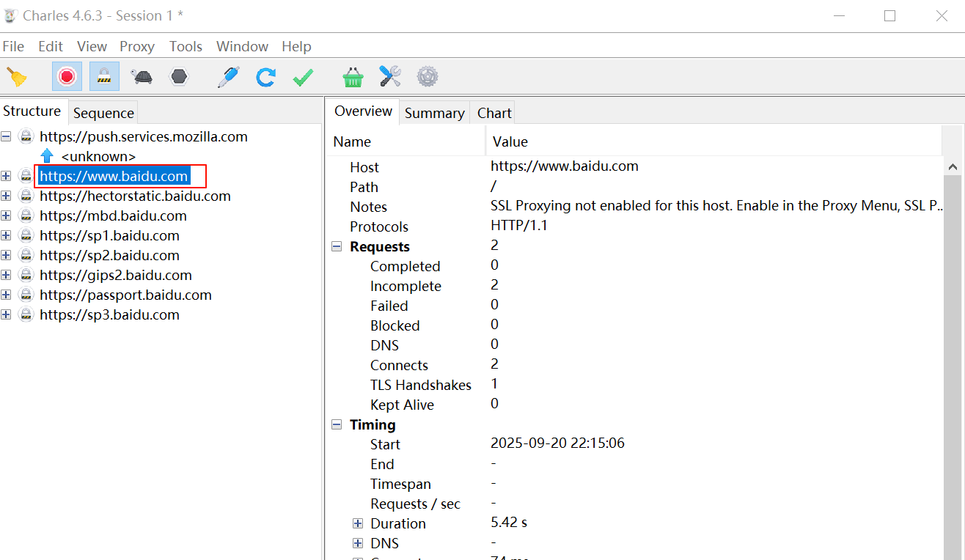
Task: Open the Tools menu in the menu bar
Action: [186, 46]
